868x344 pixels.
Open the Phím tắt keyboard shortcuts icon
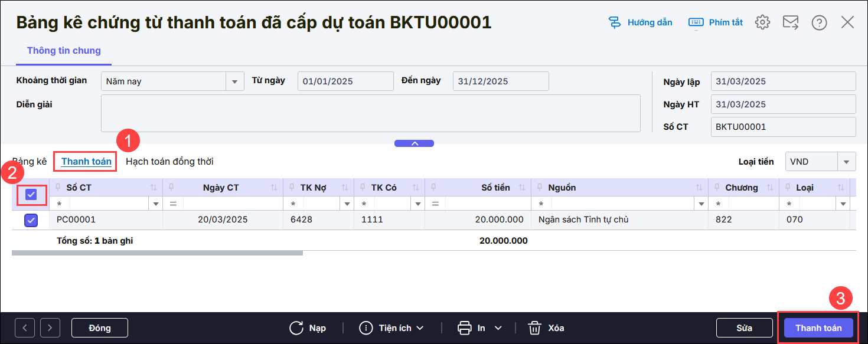tap(696, 22)
